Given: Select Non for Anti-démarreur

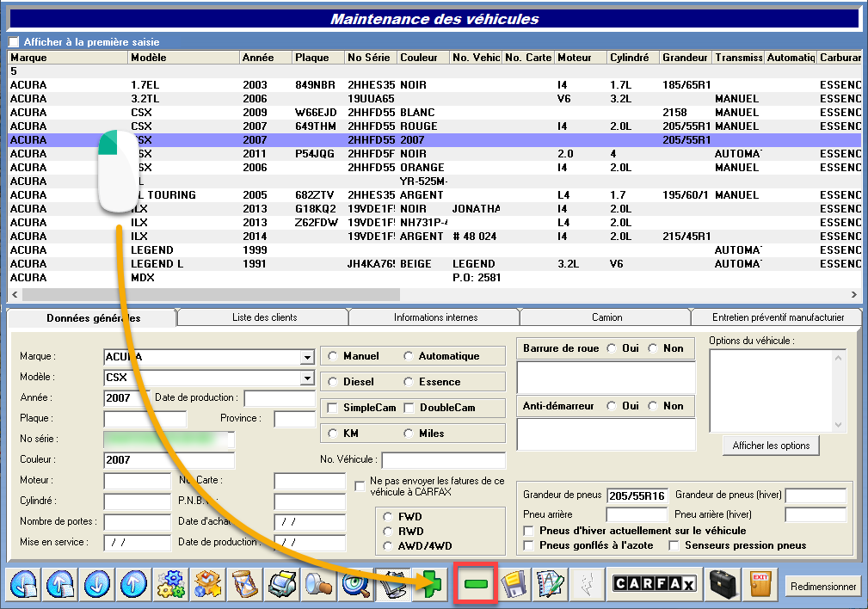Looking at the screenshot, I should 653,406.
